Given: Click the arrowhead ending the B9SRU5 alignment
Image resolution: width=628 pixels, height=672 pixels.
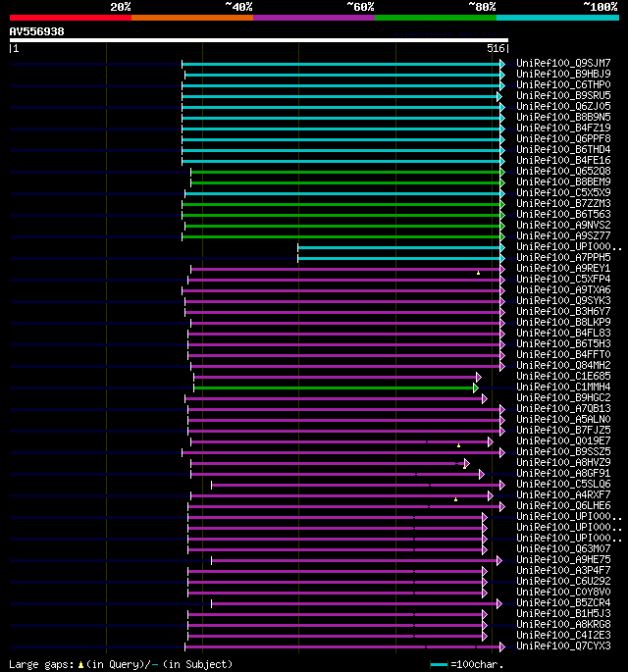Looking at the screenshot, I should tap(499, 96).
